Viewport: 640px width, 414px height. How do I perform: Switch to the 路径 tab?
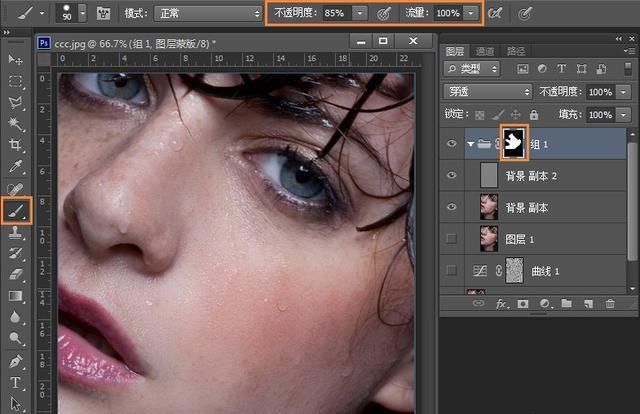pos(516,51)
